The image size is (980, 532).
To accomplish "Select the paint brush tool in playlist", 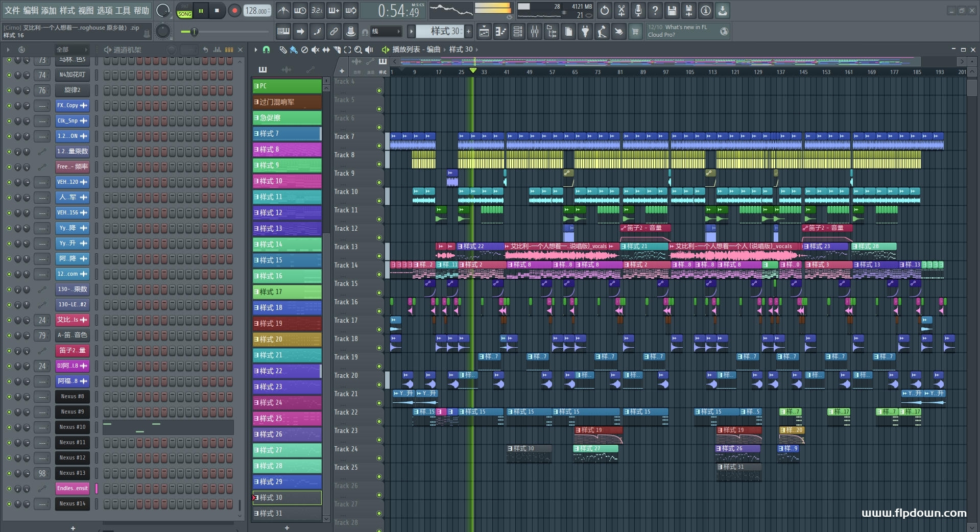I will coord(294,50).
